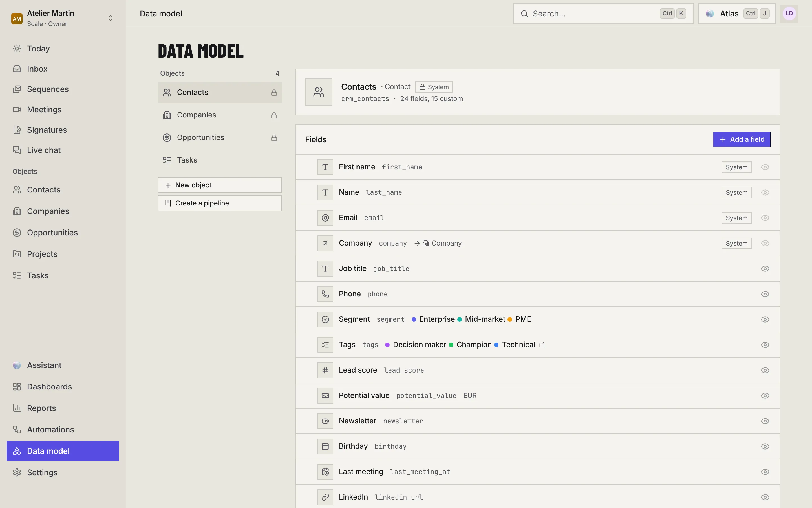Click the select-type icon on Segment field
Image resolution: width=812 pixels, height=508 pixels.
(x=325, y=319)
